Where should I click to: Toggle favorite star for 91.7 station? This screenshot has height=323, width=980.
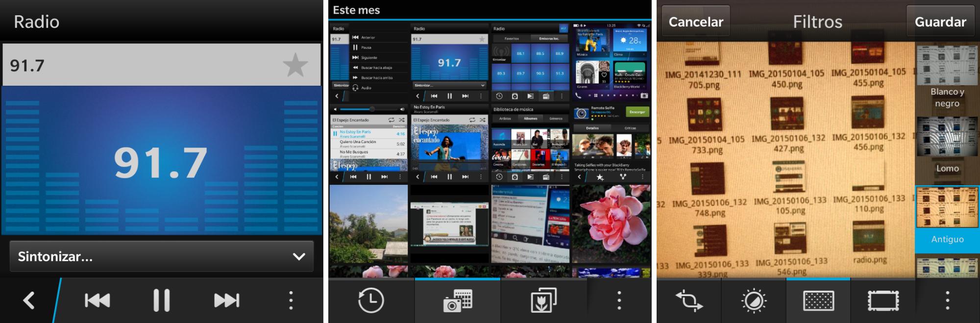coord(295,66)
